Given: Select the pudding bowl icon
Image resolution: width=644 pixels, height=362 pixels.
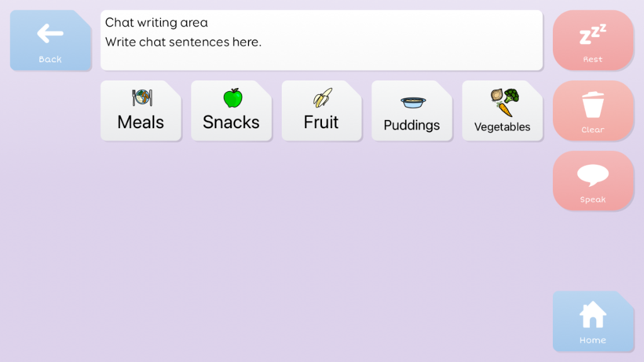Looking at the screenshot, I should point(413,102).
